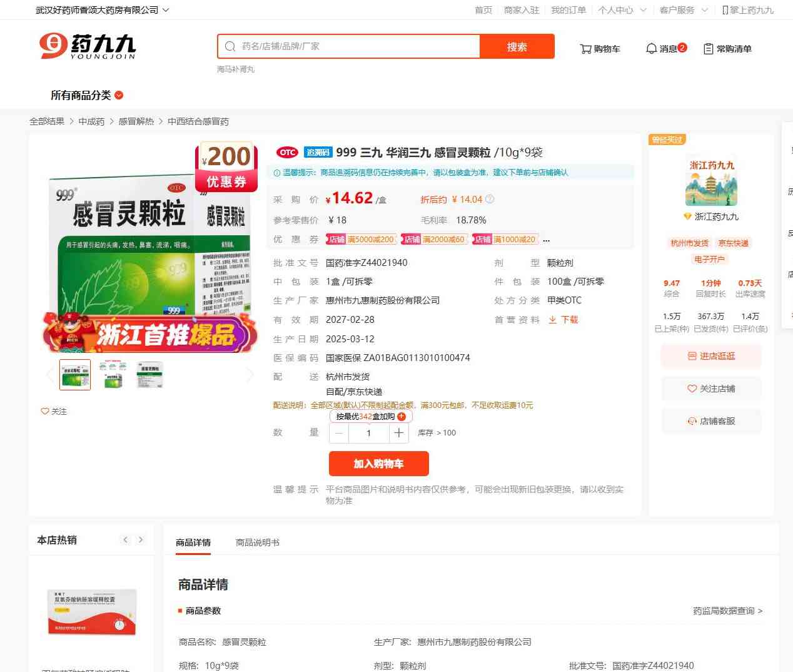Increase quantity with the plus button

(399, 433)
